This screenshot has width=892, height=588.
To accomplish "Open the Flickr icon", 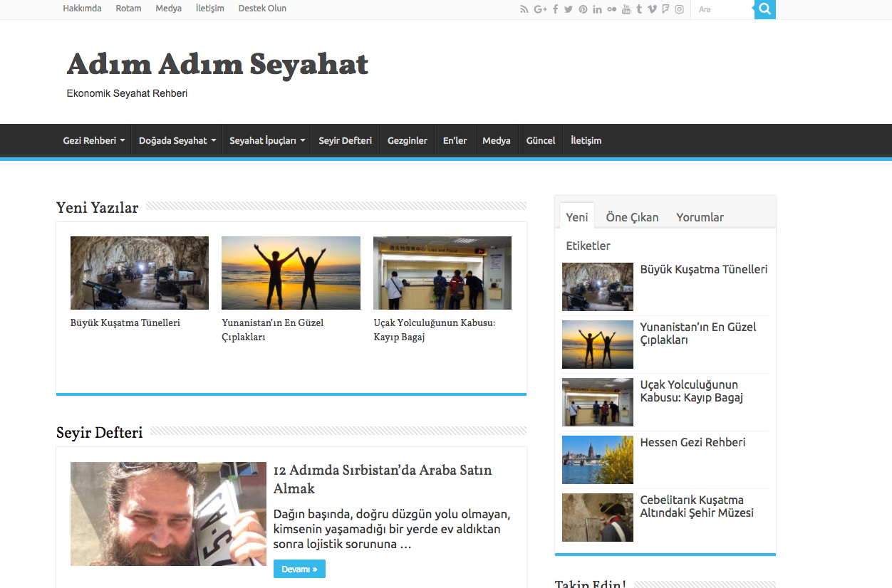I will 613,9.
